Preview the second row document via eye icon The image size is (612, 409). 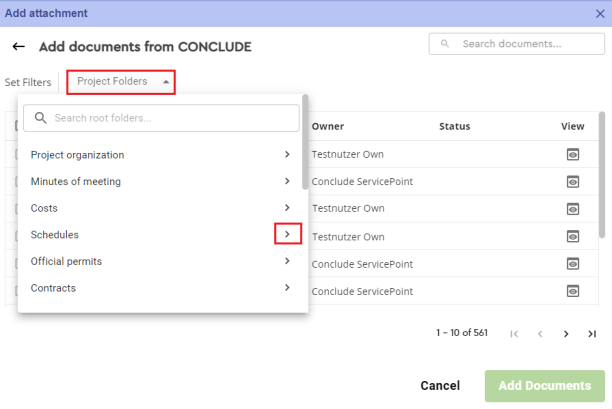coord(573,181)
